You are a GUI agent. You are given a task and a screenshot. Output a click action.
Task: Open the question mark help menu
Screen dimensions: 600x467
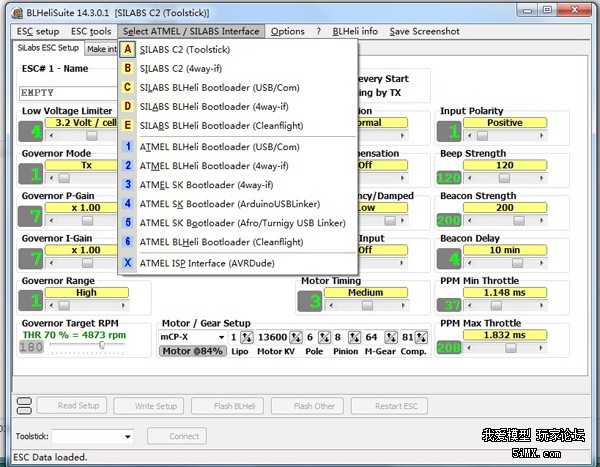click(318, 31)
